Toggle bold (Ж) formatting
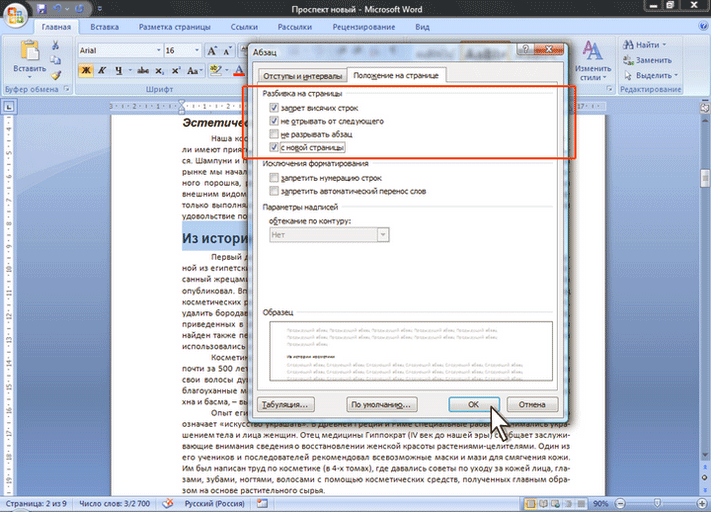The width and height of the screenshot is (711, 512). [x=86, y=70]
